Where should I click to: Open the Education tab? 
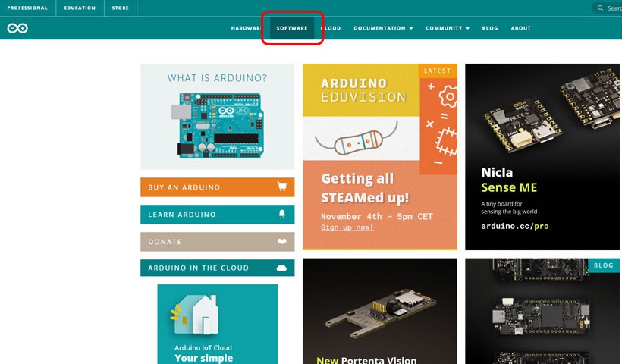click(x=80, y=8)
